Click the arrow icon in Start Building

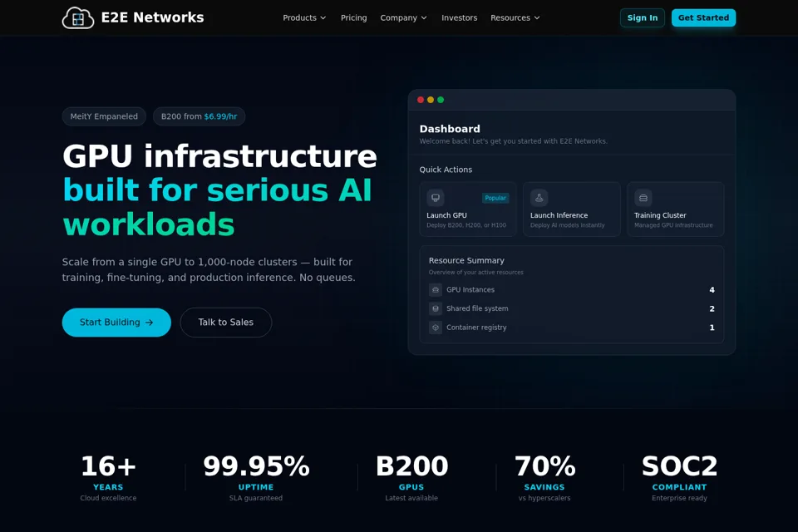coord(149,323)
